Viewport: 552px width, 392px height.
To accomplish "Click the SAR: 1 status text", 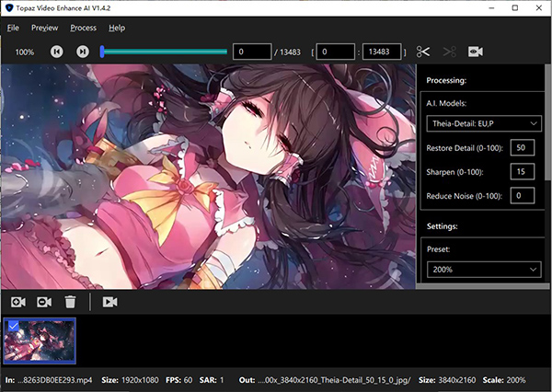I will coord(212,380).
